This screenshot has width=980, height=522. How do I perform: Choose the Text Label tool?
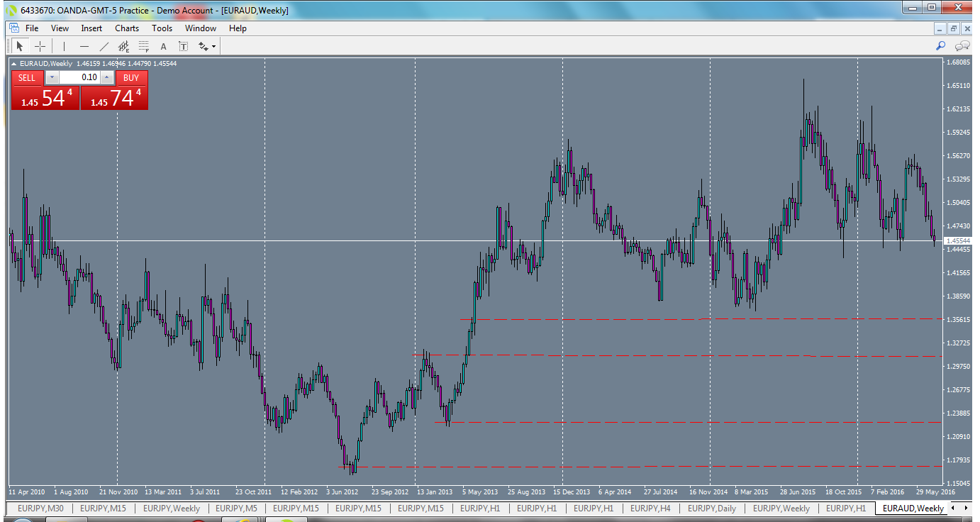pyautogui.click(x=182, y=45)
